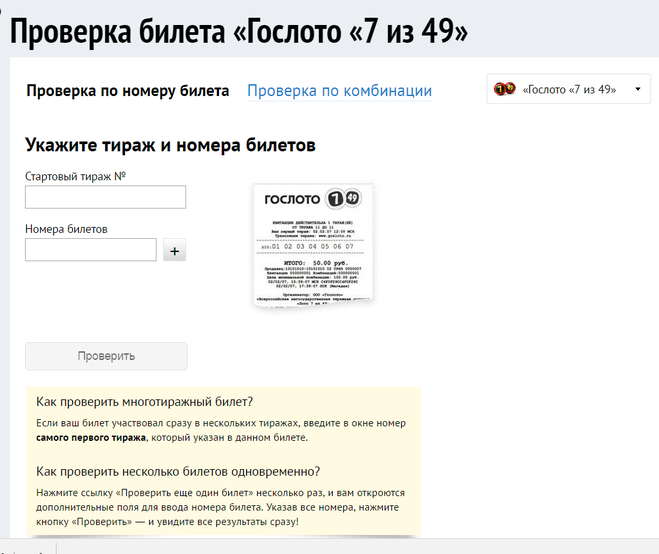Click the dropdown arrow beside lottery name

pos(638,89)
